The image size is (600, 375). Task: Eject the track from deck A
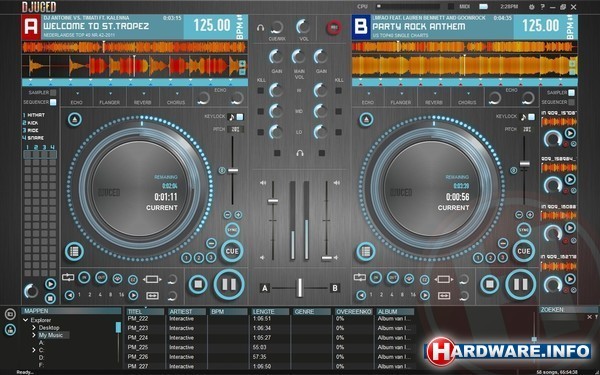pyautogui.click(x=75, y=119)
